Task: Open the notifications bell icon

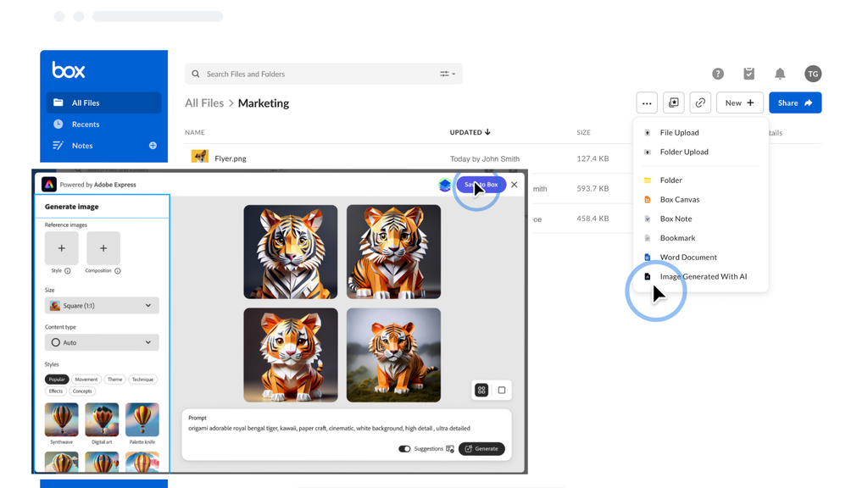Action: [x=780, y=74]
